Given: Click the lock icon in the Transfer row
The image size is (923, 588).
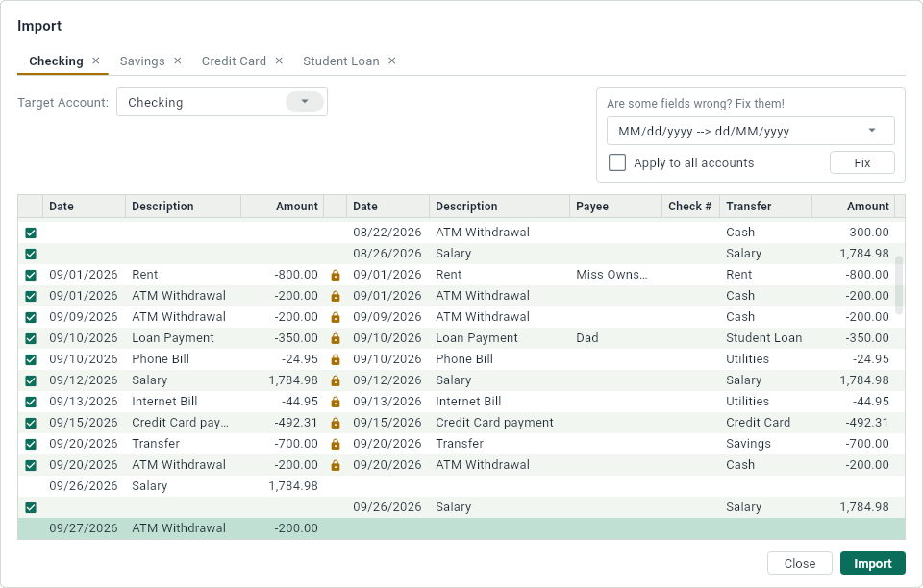Looking at the screenshot, I should (x=336, y=444).
